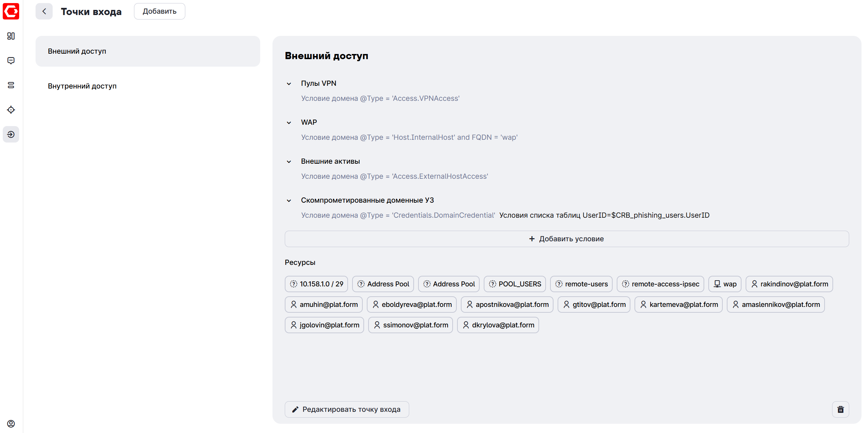The height and width of the screenshot is (433, 868).
Task: Switch to Внутренний доступ entry point
Action: [x=82, y=86]
